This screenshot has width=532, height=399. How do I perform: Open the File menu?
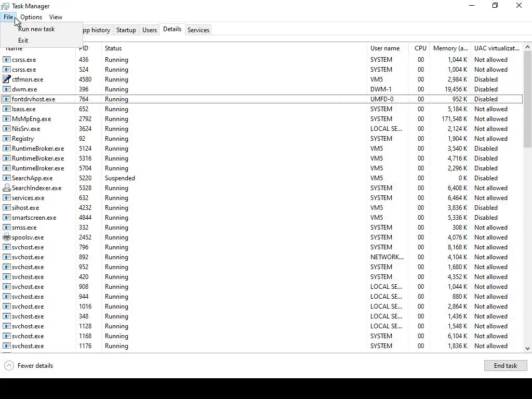click(8, 17)
